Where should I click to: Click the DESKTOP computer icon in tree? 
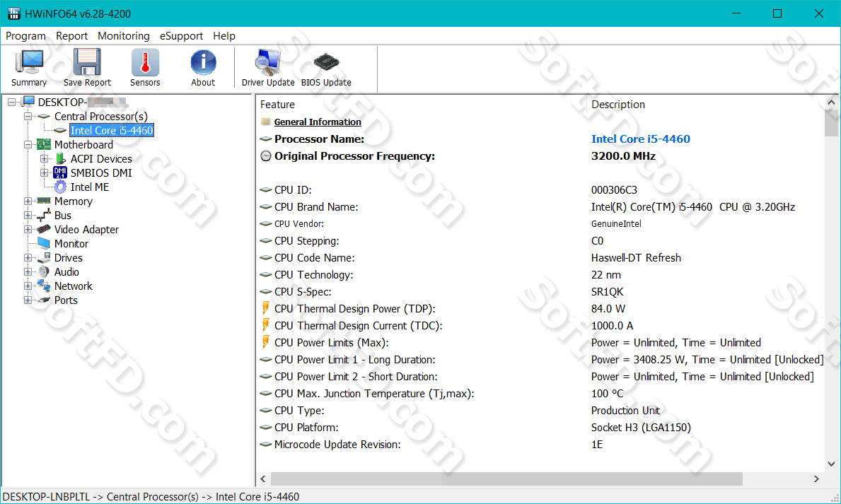tap(28, 102)
